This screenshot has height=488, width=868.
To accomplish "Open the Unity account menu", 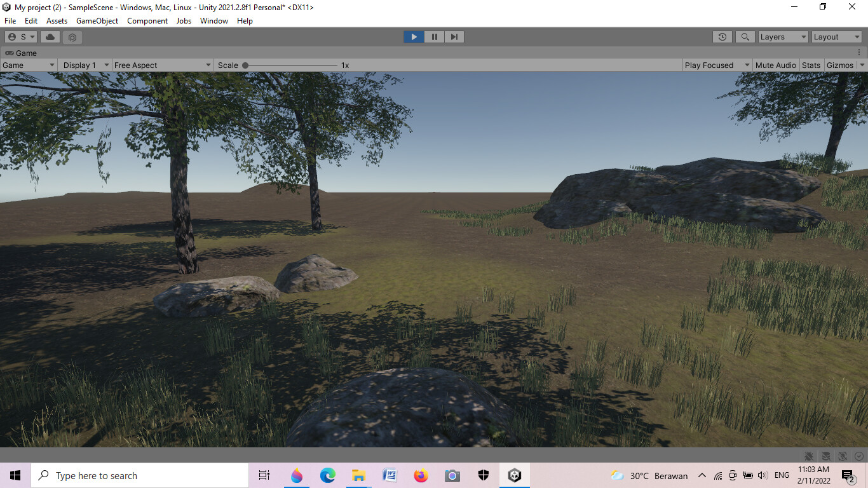I will point(20,36).
